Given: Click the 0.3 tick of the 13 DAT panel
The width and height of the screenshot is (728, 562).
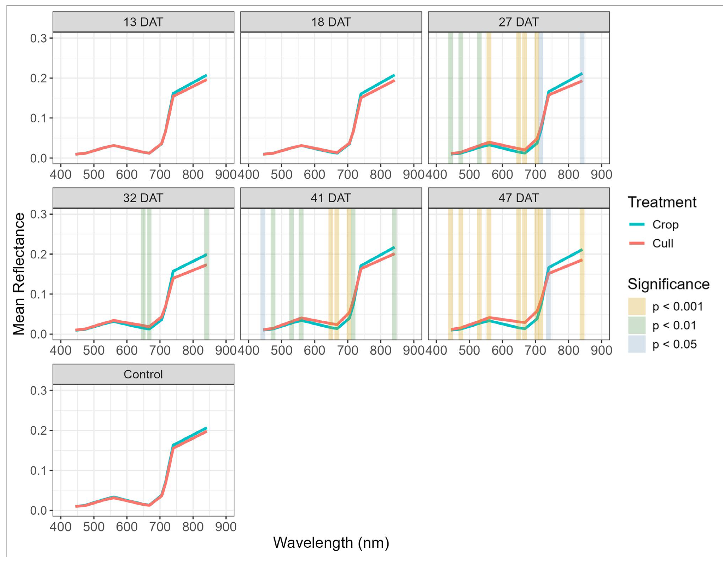Looking at the screenshot, I should pos(39,38).
